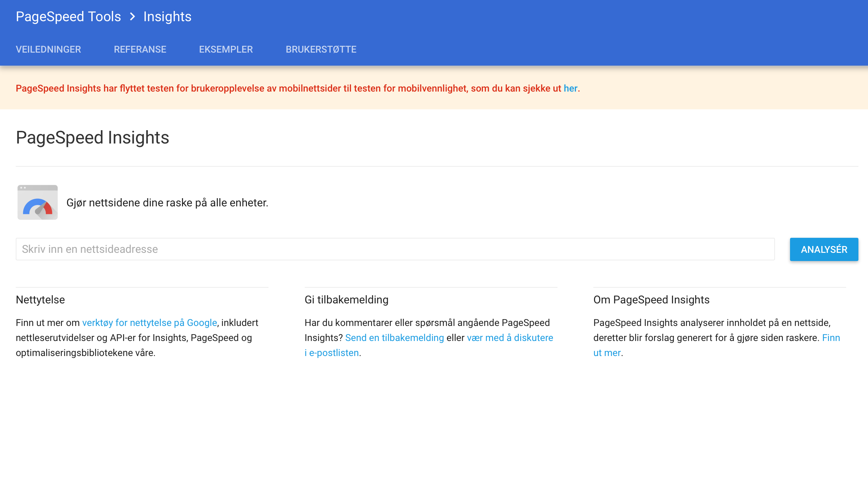
Task: Open 'vær med å diskutere i e-postlisten' link
Action: [x=510, y=338]
